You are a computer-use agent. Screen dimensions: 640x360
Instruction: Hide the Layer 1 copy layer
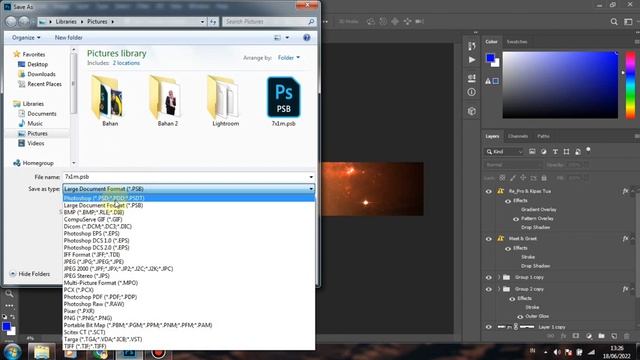tap(488, 327)
